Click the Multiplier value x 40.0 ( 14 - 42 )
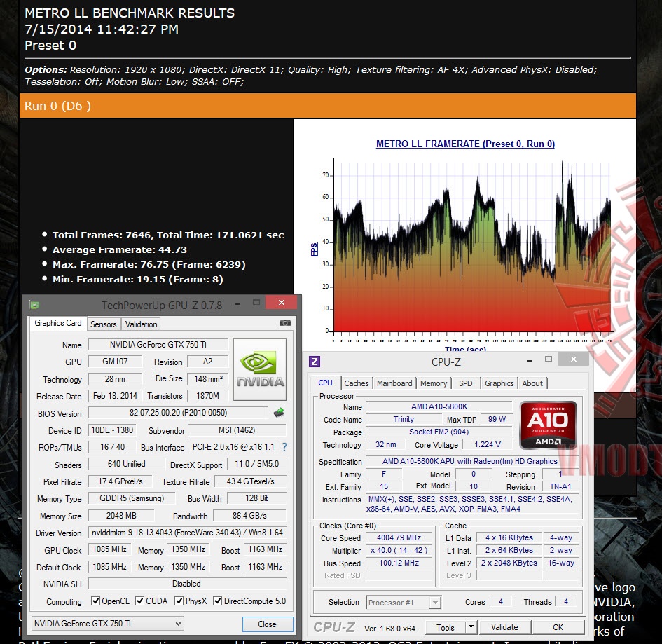 (399, 550)
